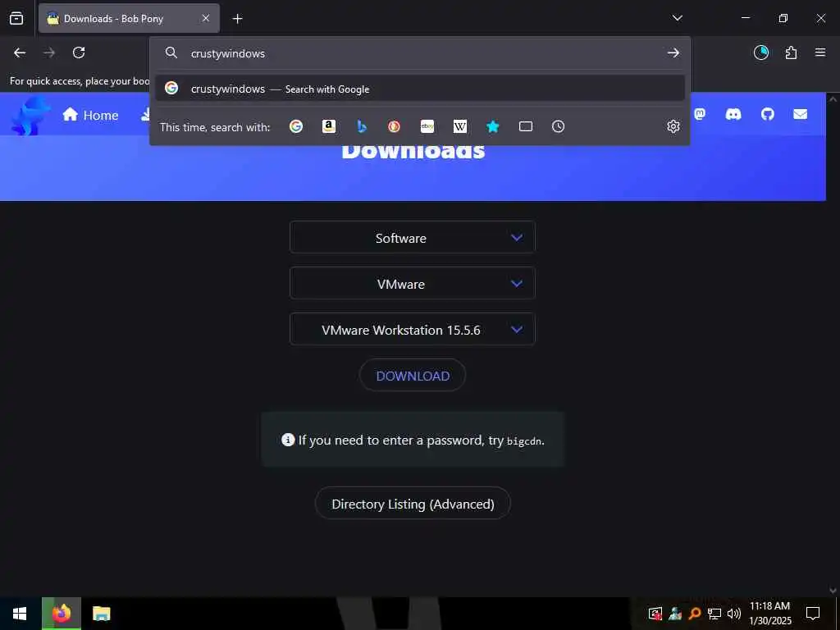The width and height of the screenshot is (840, 630).
Task: Search with Bing one-off icon
Action: [x=362, y=126]
